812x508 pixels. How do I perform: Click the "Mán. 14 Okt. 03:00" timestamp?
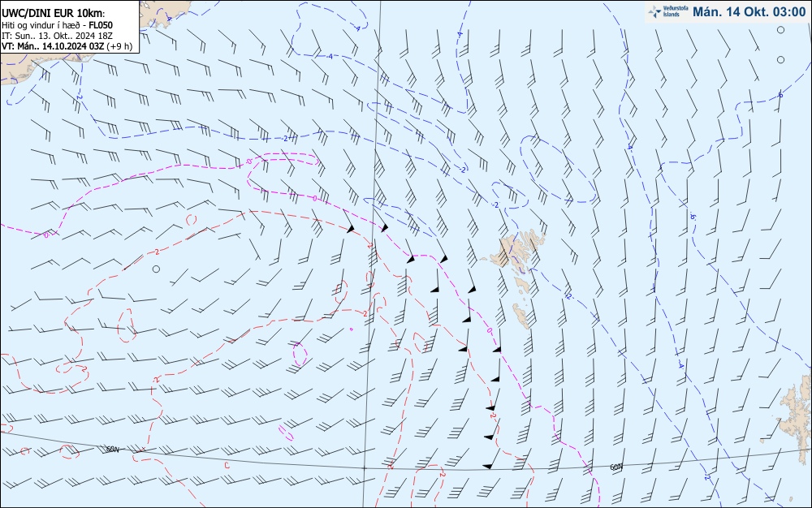point(749,12)
